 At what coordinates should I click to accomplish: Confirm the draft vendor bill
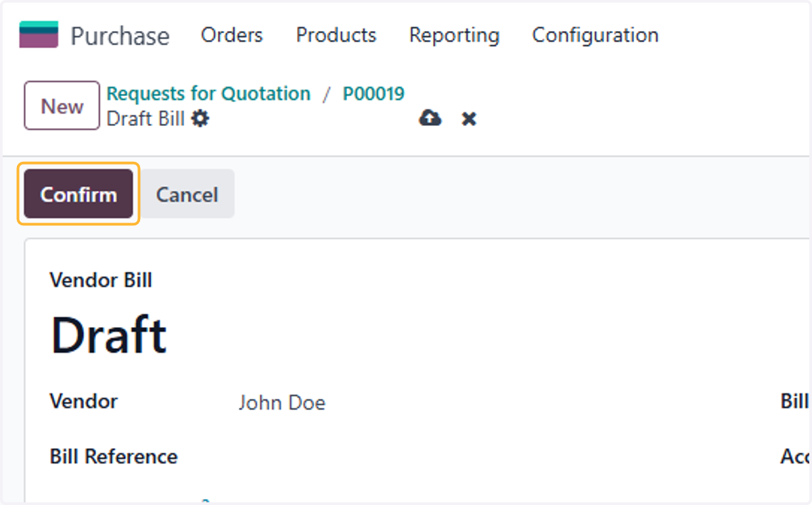[78, 194]
